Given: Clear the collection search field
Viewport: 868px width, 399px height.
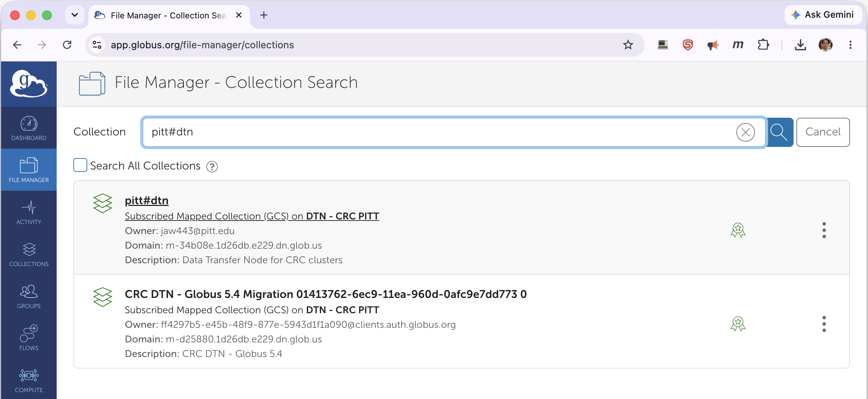Looking at the screenshot, I should [x=746, y=132].
